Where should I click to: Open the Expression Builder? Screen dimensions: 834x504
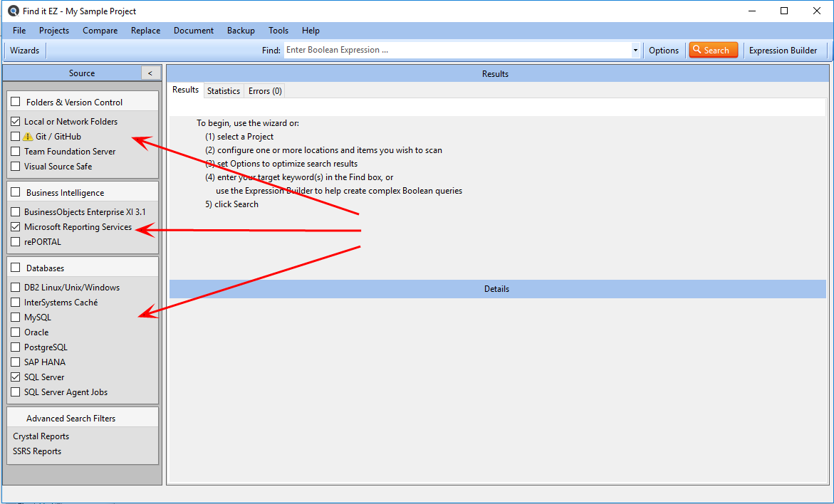783,51
